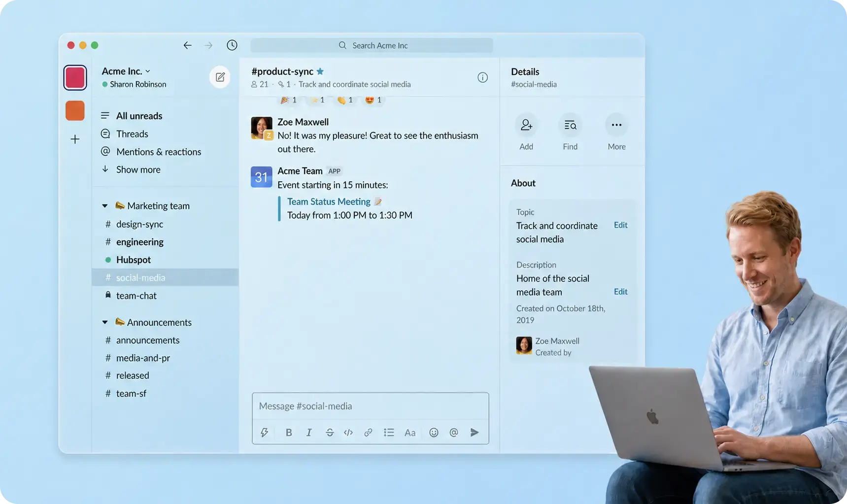Open emoji picker in composer
The width and height of the screenshot is (847, 504).
point(434,433)
